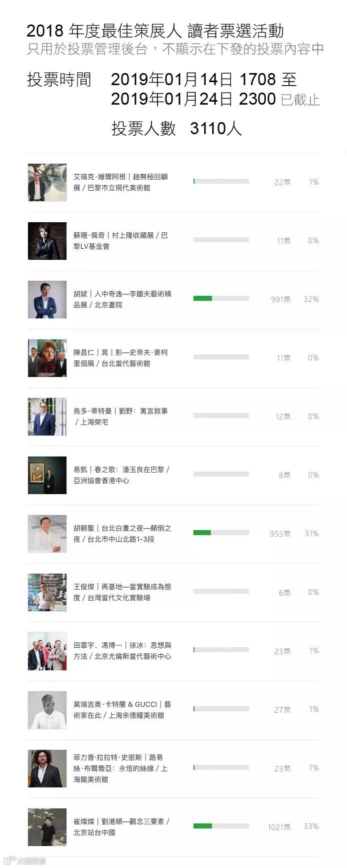The image size is (347, 868).
Task: Click 陳昌仁 exhibition photo thumbnail
Action: [47, 358]
